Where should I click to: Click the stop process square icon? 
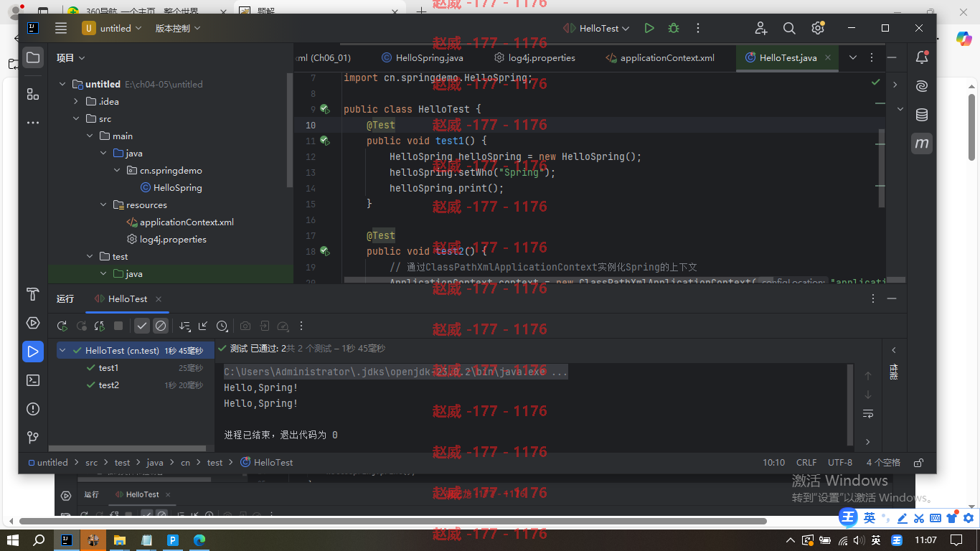118,326
